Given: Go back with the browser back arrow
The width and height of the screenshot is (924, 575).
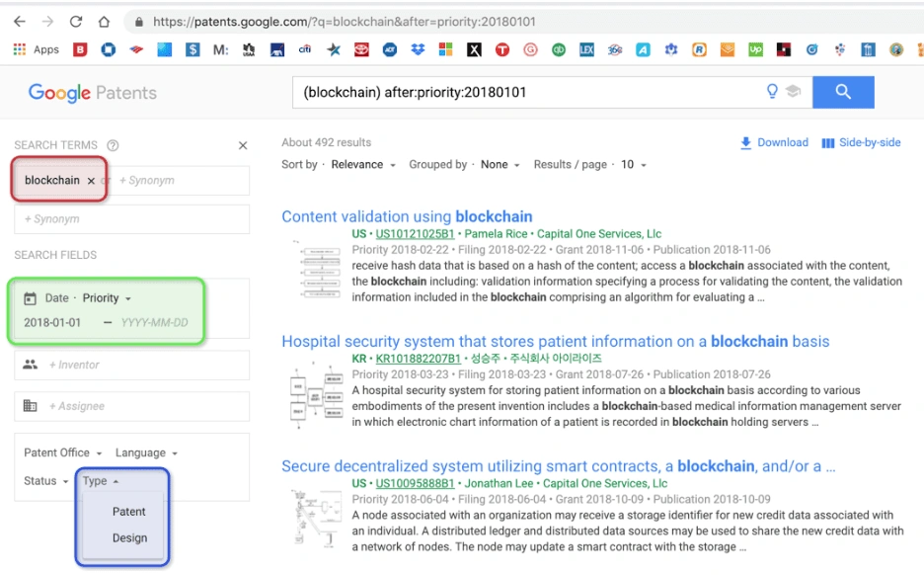Looking at the screenshot, I should pos(20,22).
